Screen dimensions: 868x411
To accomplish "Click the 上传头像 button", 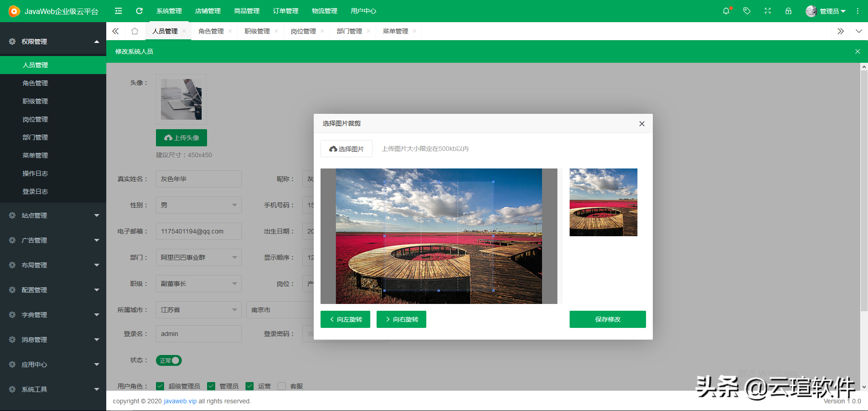I will (181, 138).
